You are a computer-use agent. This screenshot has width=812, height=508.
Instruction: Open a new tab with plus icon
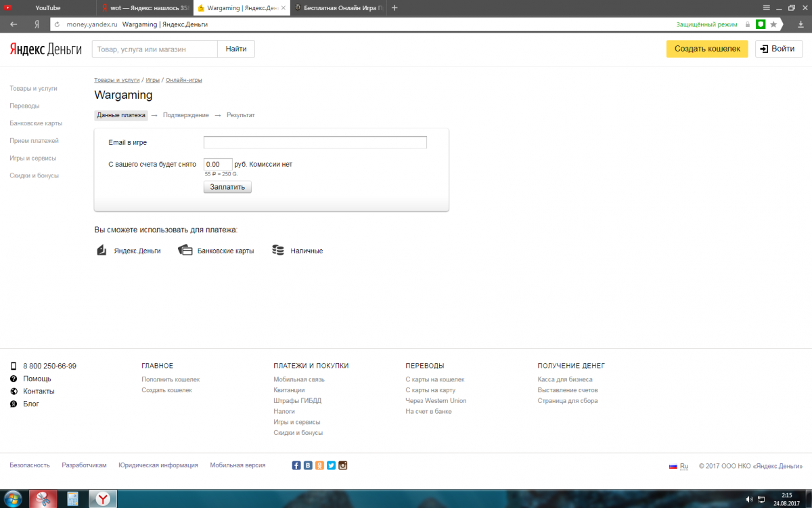(x=394, y=7)
